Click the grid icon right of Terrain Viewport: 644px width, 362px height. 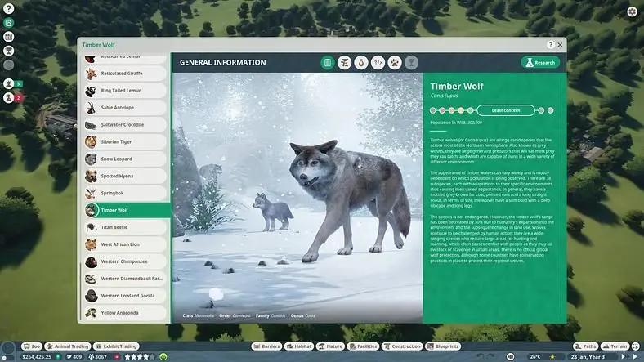pyautogui.click(x=636, y=346)
